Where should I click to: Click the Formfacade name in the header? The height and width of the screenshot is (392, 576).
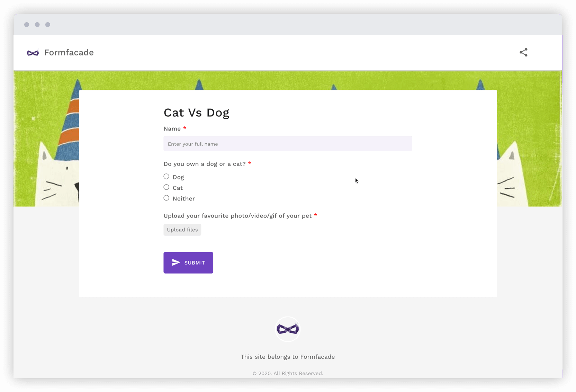click(x=69, y=53)
